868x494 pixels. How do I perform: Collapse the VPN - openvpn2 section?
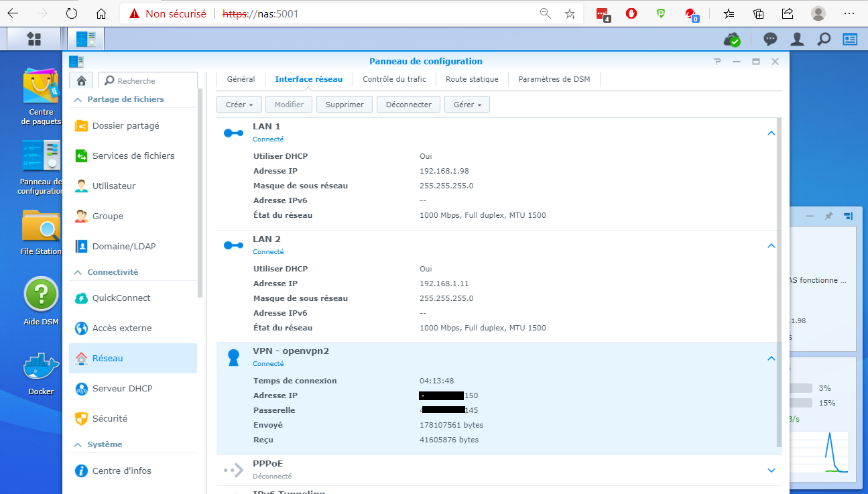[x=771, y=358]
